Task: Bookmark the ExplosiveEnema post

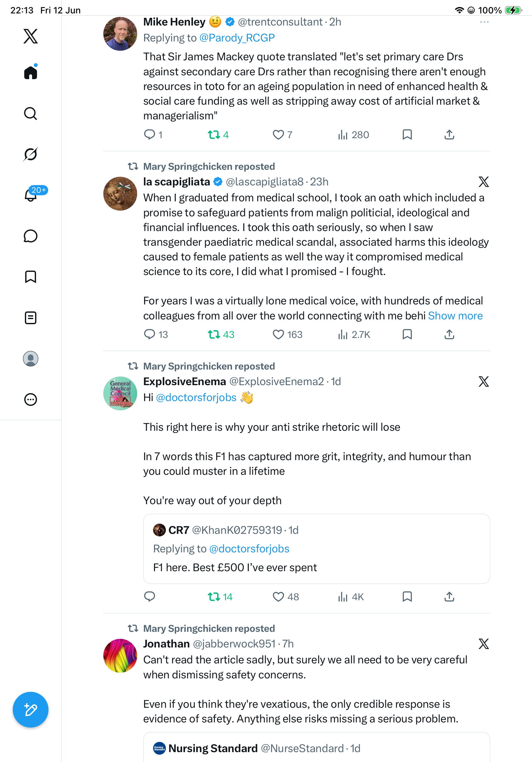Action: (x=407, y=597)
